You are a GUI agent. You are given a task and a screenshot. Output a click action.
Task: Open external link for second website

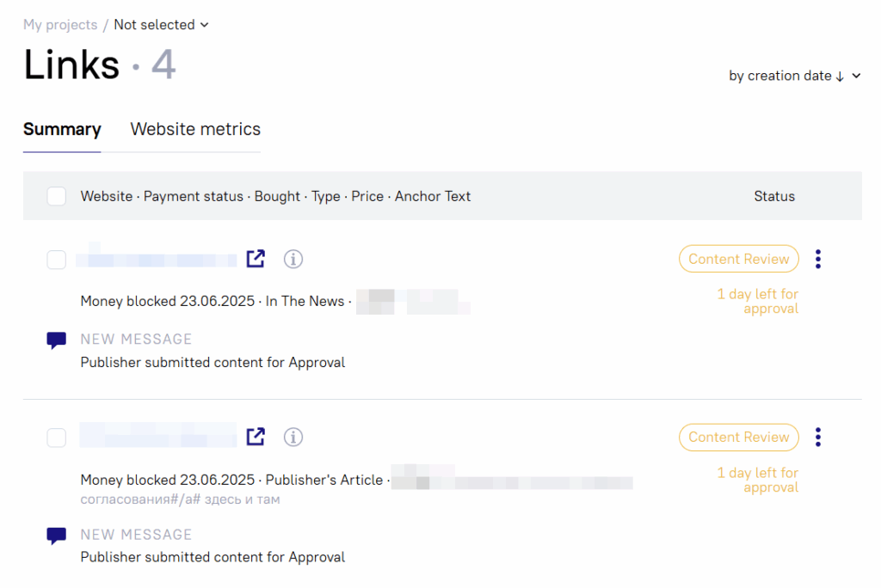click(x=256, y=437)
